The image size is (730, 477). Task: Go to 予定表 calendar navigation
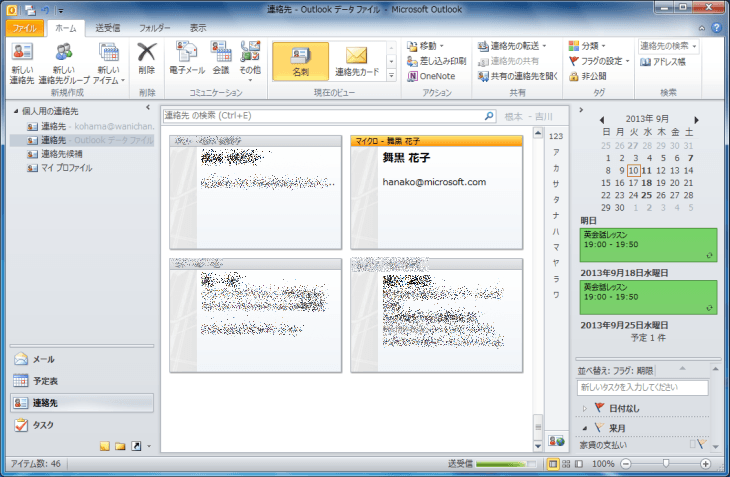pos(81,381)
